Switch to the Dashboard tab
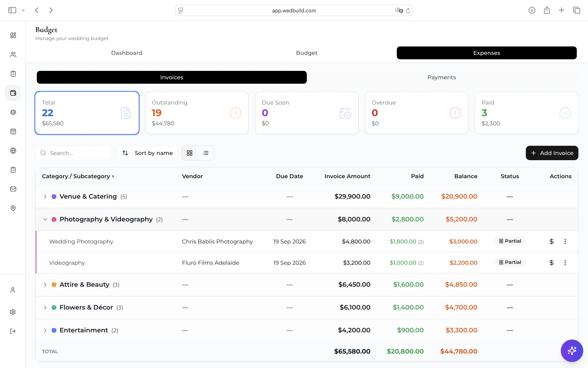 (127, 53)
